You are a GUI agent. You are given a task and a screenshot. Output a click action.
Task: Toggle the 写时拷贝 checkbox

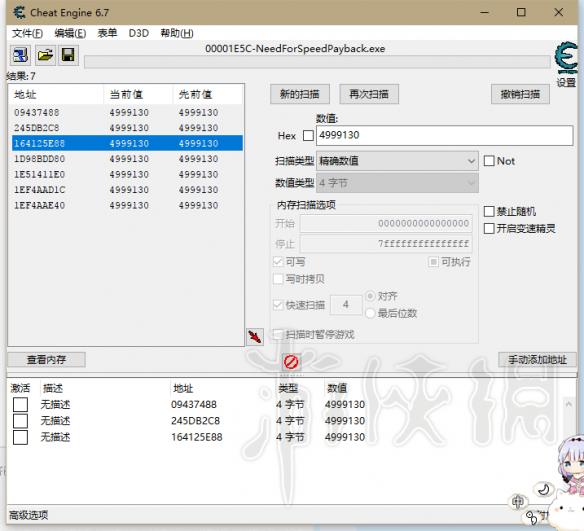click(x=278, y=279)
